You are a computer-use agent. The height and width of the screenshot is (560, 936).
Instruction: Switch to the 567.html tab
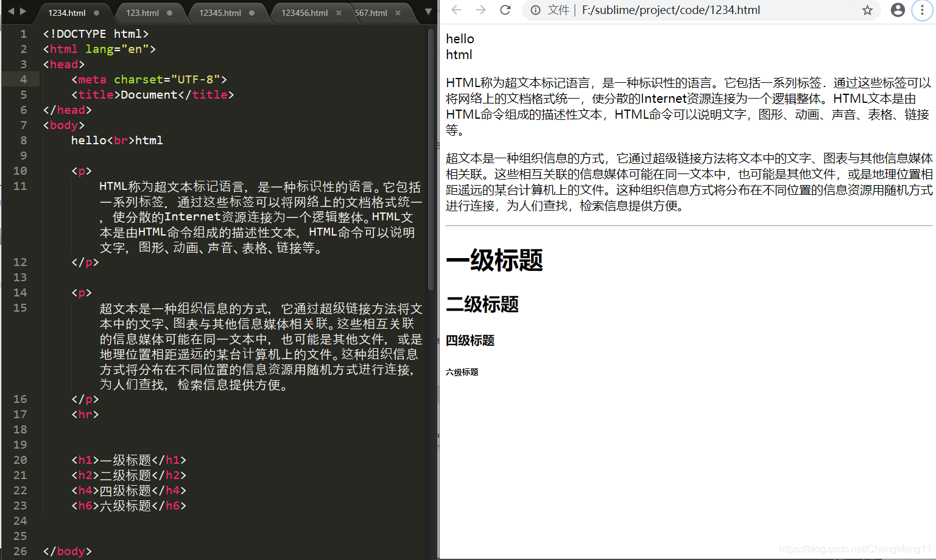(x=371, y=13)
